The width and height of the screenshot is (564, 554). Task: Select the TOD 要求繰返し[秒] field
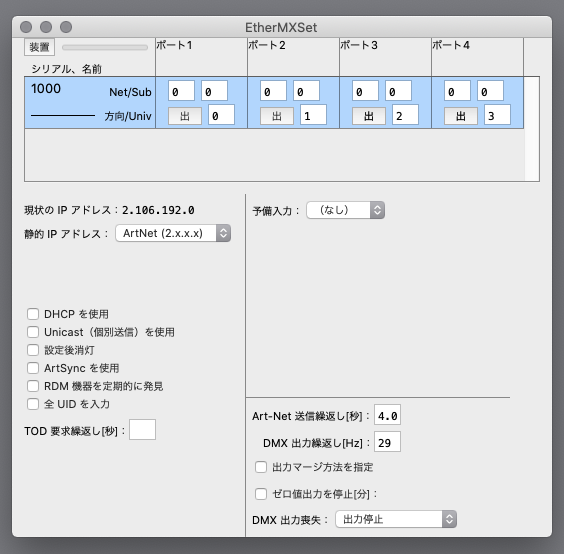coord(142,430)
